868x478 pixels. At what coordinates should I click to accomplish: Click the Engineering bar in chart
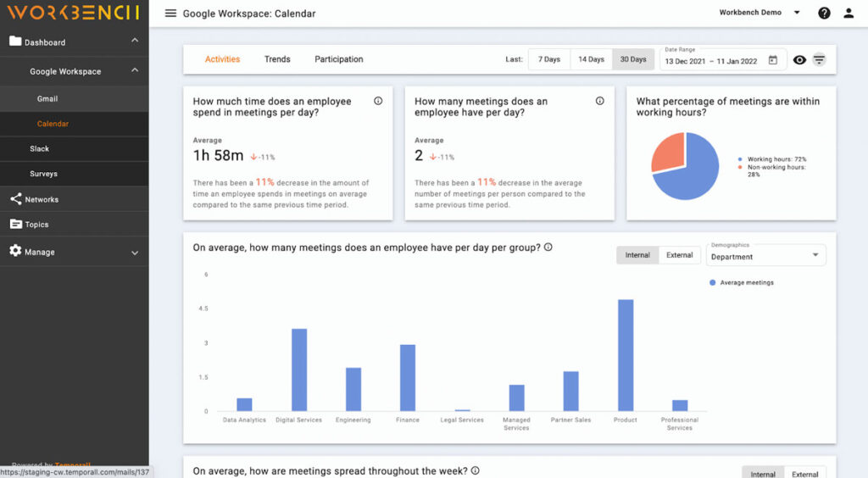click(353, 390)
